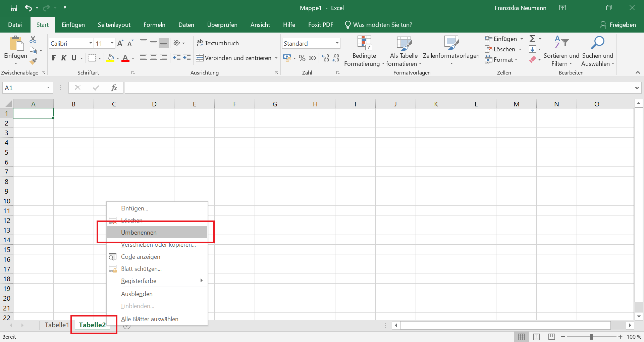Select the italic K formatting icon
Viewport: 644px width, 342px height.
point(64,58)
